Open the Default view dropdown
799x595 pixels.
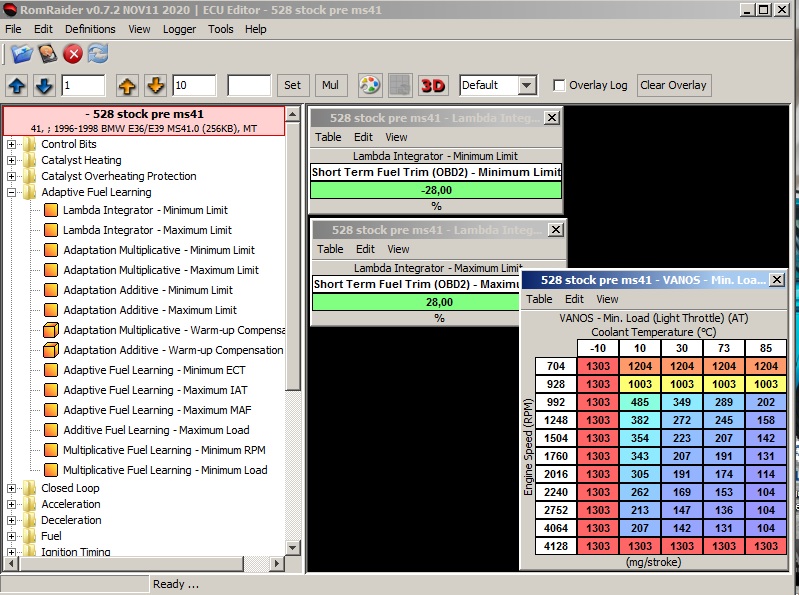(526, 85)
